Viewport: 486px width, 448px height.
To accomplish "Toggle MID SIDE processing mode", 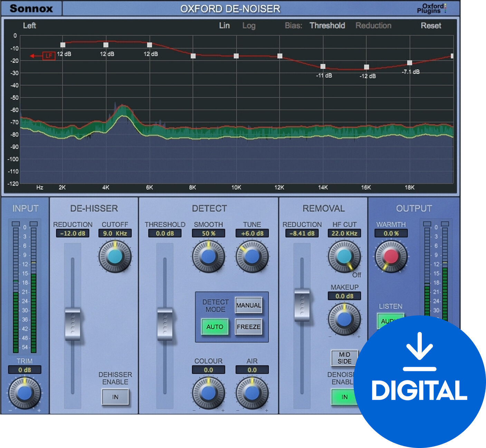I will coord(344,358).
